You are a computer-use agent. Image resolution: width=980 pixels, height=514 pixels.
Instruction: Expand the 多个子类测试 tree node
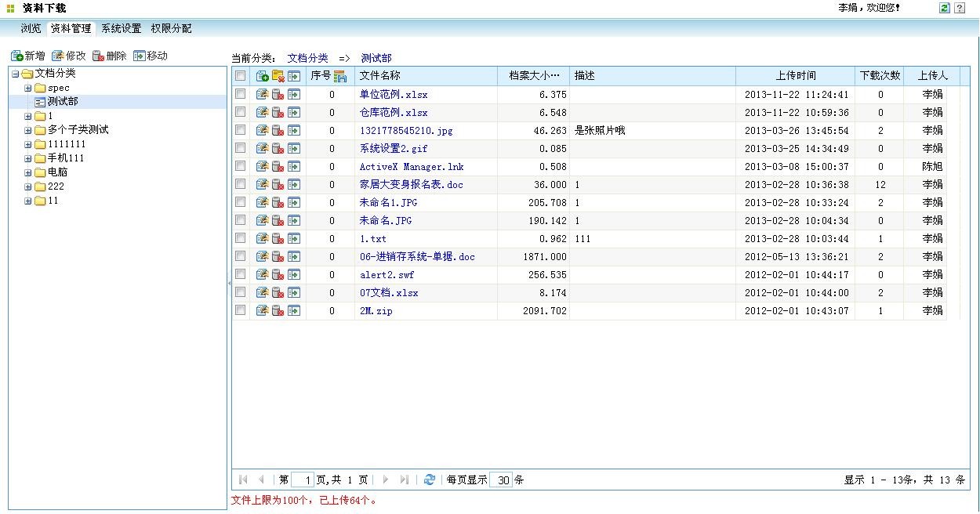pos(27,130)
